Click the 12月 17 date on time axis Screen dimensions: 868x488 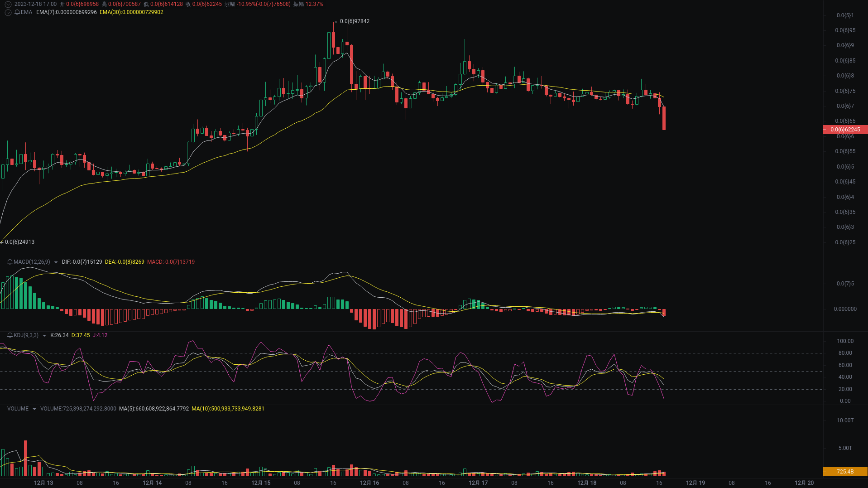[478, 483]
